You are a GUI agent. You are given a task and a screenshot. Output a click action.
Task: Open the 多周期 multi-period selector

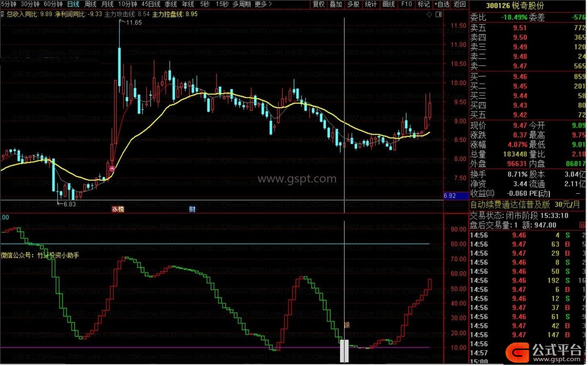(241, 4)
